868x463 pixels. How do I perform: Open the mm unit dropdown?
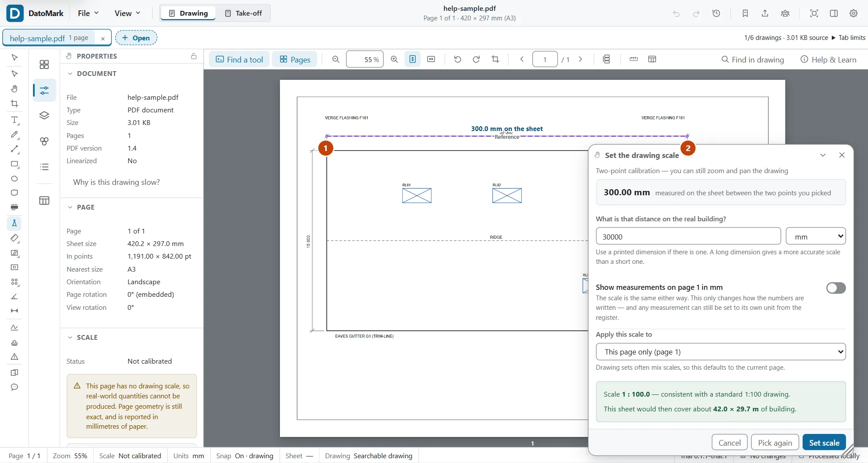[816, 236]
